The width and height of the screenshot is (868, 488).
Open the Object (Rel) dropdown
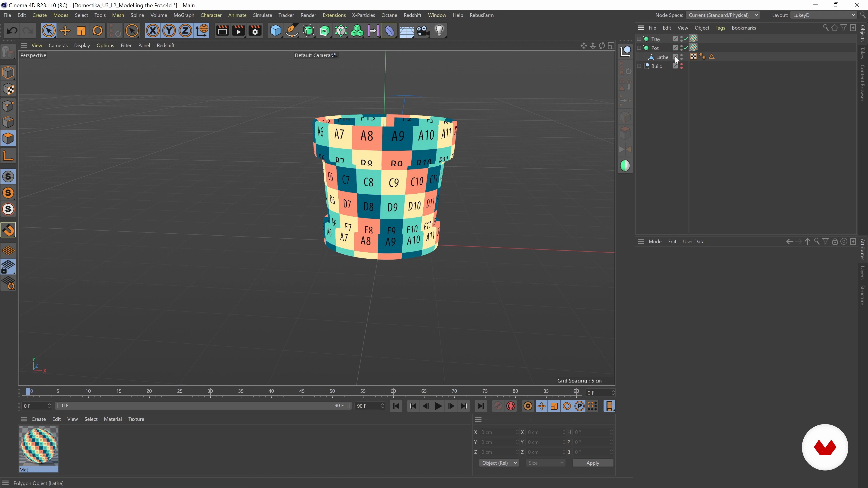[499, 463]
